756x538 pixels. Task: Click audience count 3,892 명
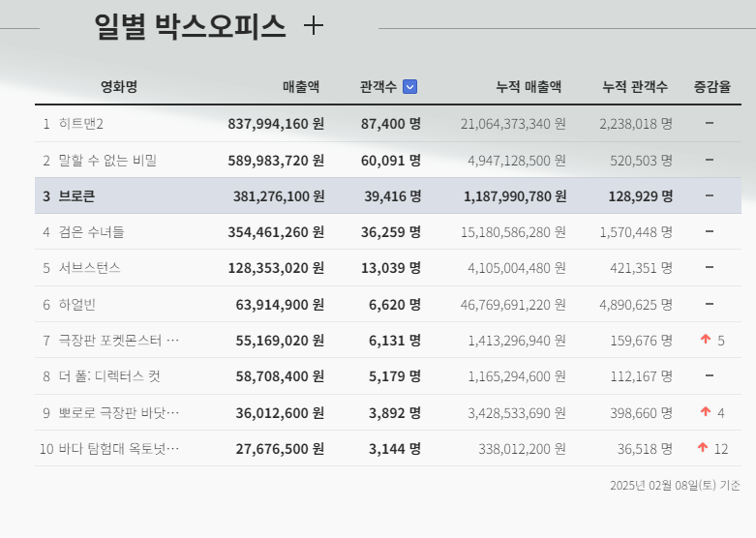395,413
